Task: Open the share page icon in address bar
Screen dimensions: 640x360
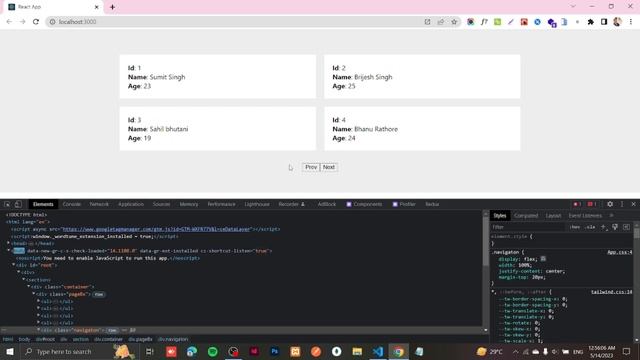Action: click(x=441, y=22)
